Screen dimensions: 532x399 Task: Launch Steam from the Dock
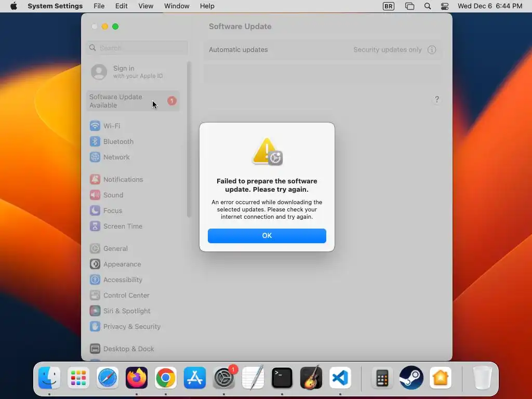tap(411, 378)
